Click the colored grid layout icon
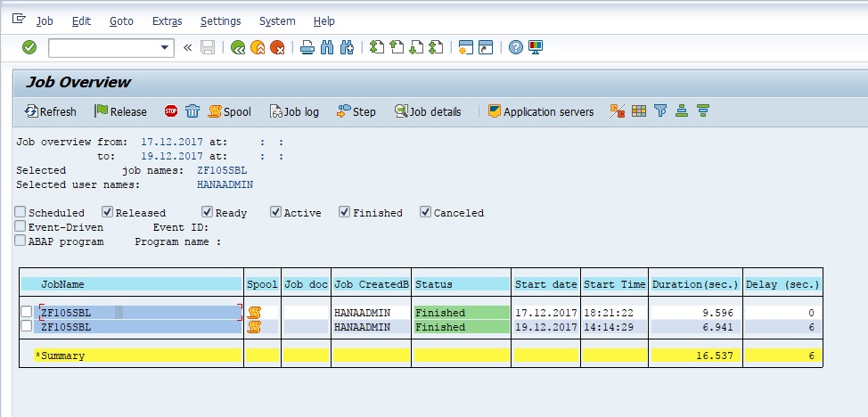The height and width of the screenshot is (417, 868). [x=639, y=110]
